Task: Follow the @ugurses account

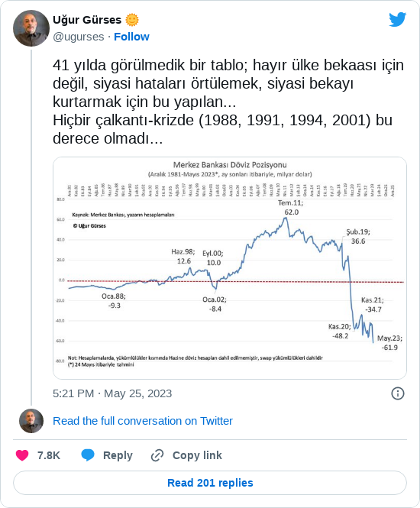Action: tap(131, 37)
